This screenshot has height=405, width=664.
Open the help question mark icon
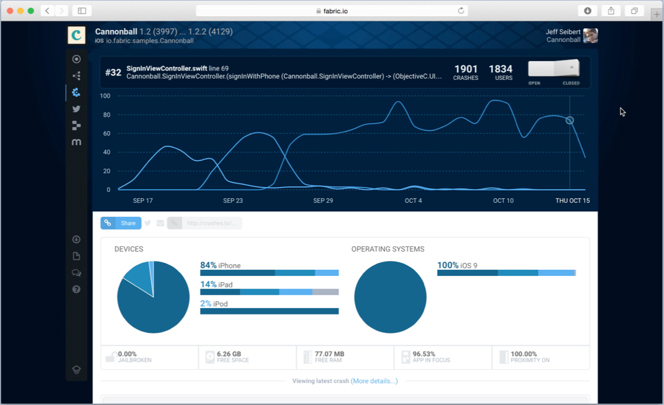point(76,289)
